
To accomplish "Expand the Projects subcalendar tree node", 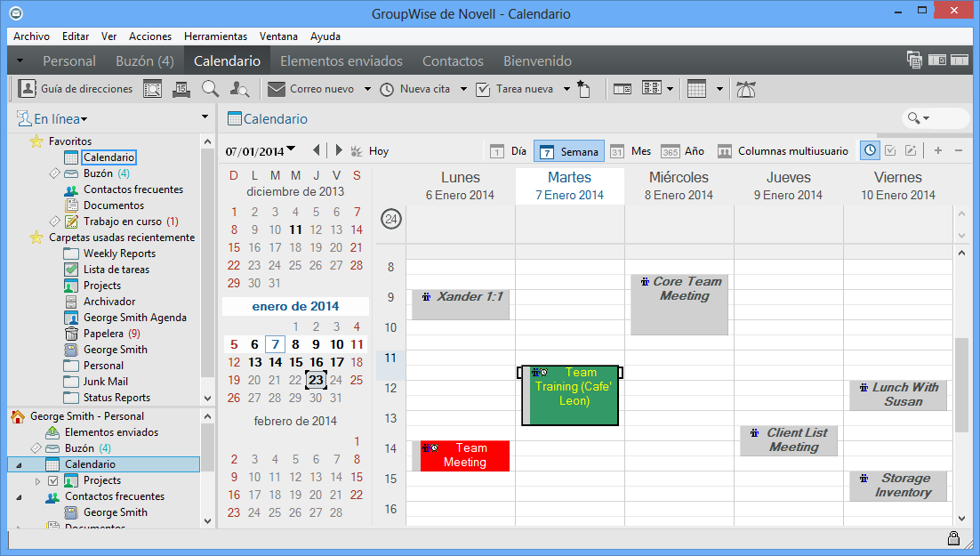I will (37, 481).
